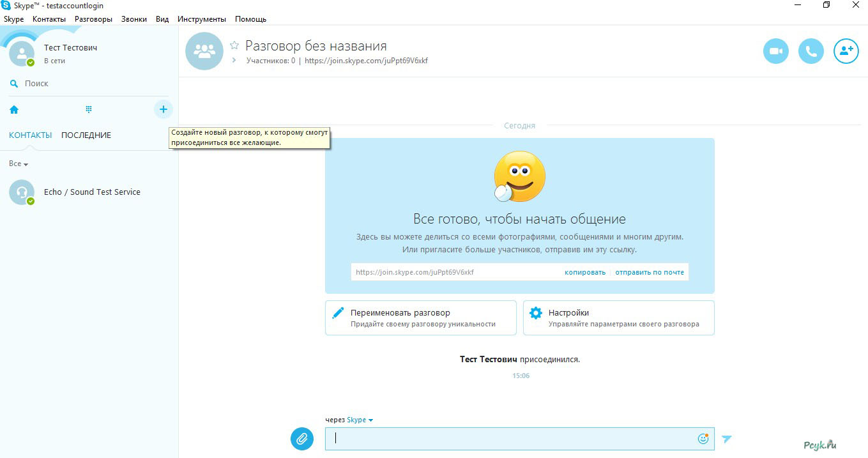Expand the participants list chevron
This screenshot has height=458, width=868.
click(234, 61)
